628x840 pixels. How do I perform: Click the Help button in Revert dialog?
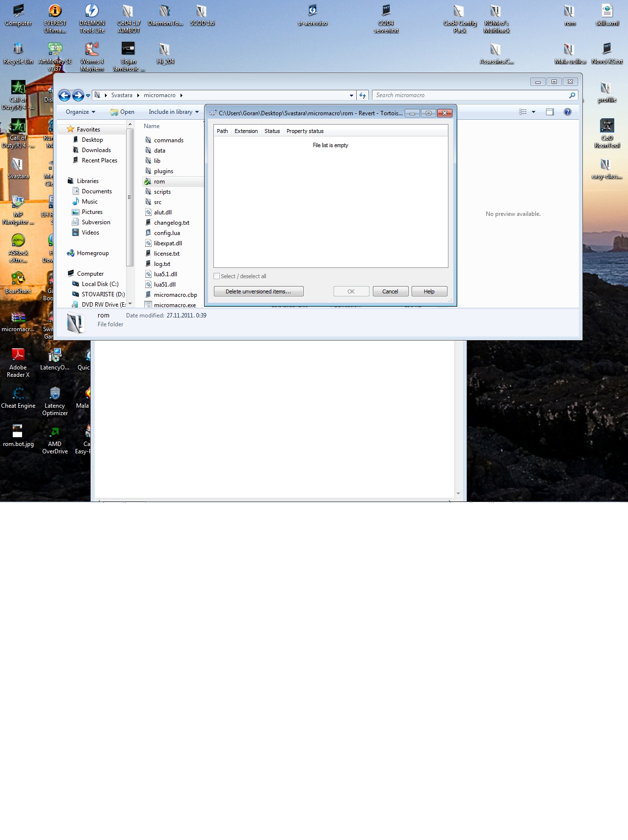429,291
